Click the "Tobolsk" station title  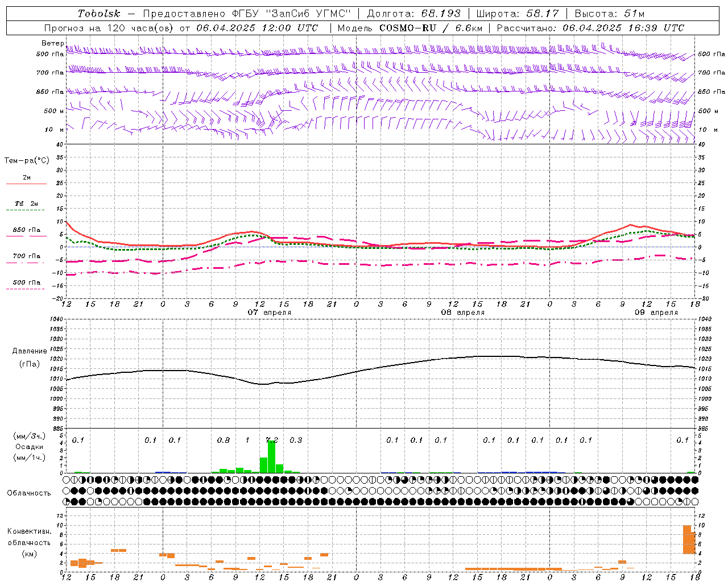(x=99, y=14)
